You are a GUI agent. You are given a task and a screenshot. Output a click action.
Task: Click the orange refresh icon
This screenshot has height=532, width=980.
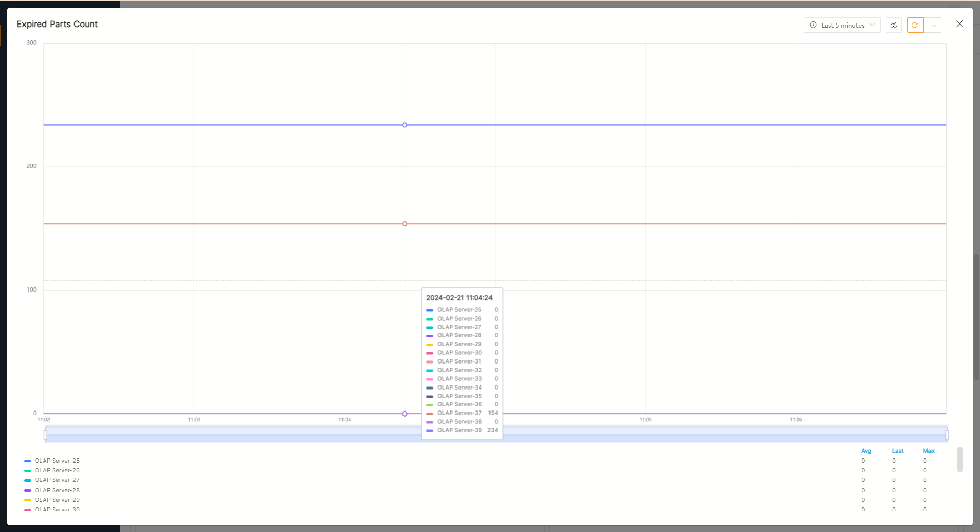tap(915, 25)
